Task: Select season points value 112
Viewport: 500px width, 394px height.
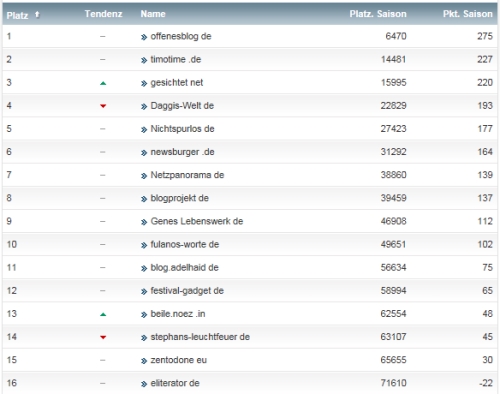Action: [x=485, y=221]
